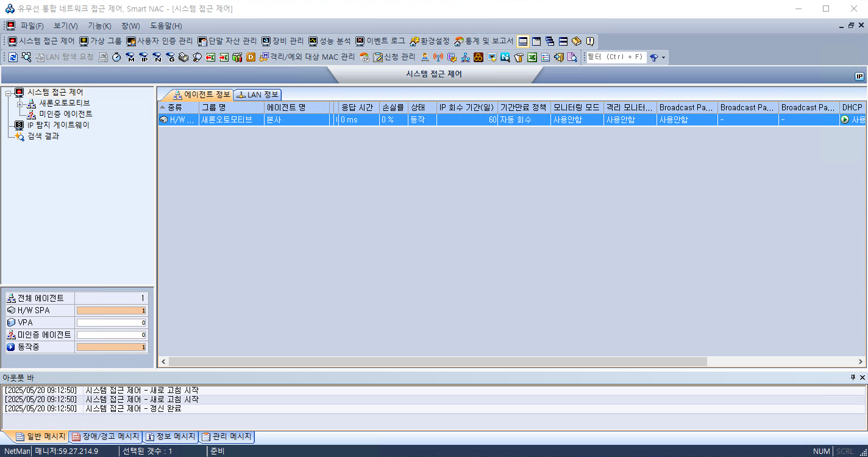Screen dimensions: 868x457
Task: Switch to 관리 메시지 tab
Action: pyautogui.click(x=227, y=437)
